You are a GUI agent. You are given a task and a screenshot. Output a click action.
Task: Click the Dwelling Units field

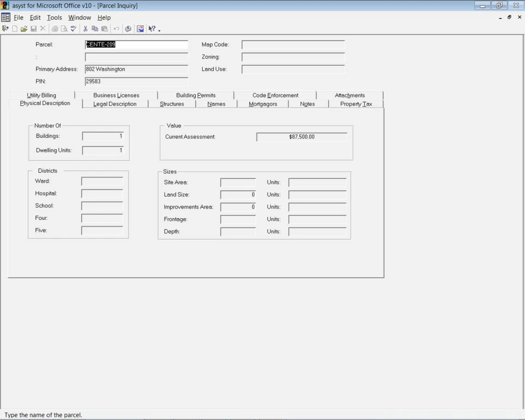pos(103,150)
